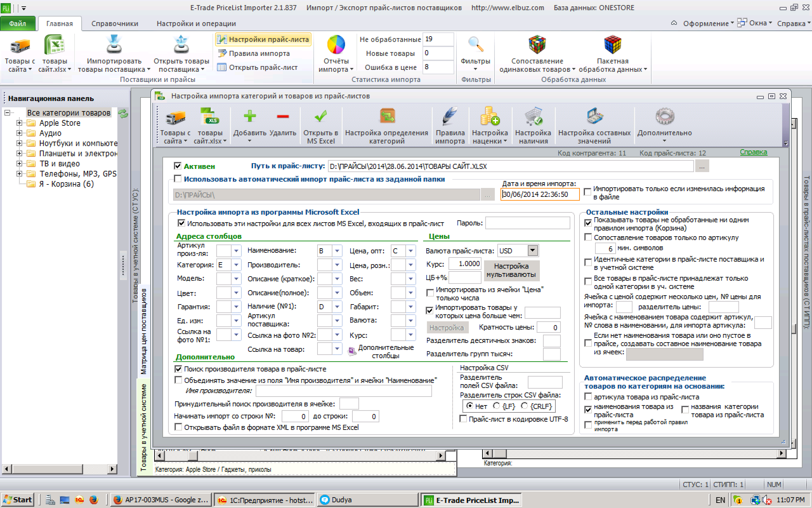This screenshot has width=812, height=508.
Task: Open Настройка наценки coins icon
Action: point(489,126)
